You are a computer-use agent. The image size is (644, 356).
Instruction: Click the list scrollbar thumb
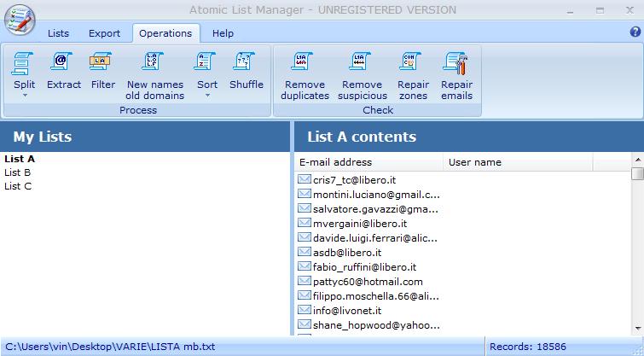pyautogui.click(x=637, y=173)
